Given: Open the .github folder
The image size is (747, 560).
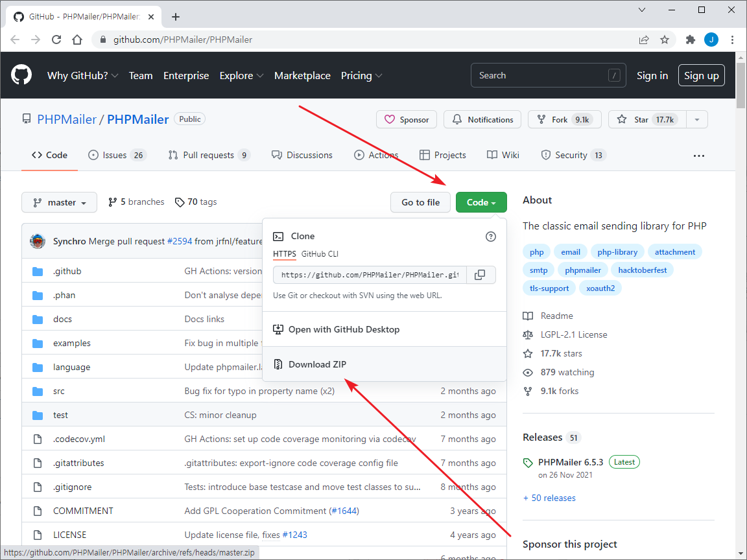Looking at the screenshot, I should click(67, 271).
